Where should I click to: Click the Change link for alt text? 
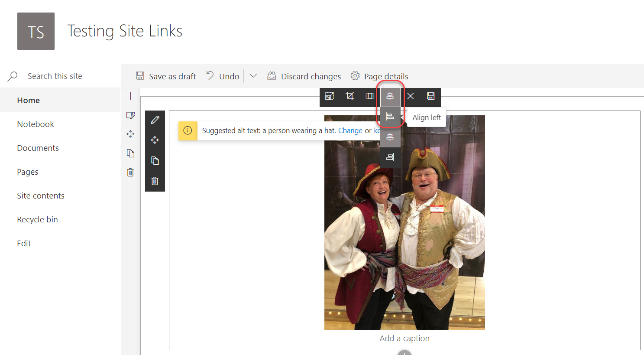[350, 130]
